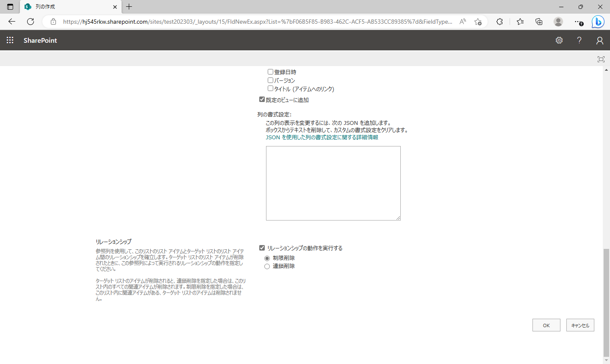View site information lock icon
This screenshot has height=364, width=610.
53,22
